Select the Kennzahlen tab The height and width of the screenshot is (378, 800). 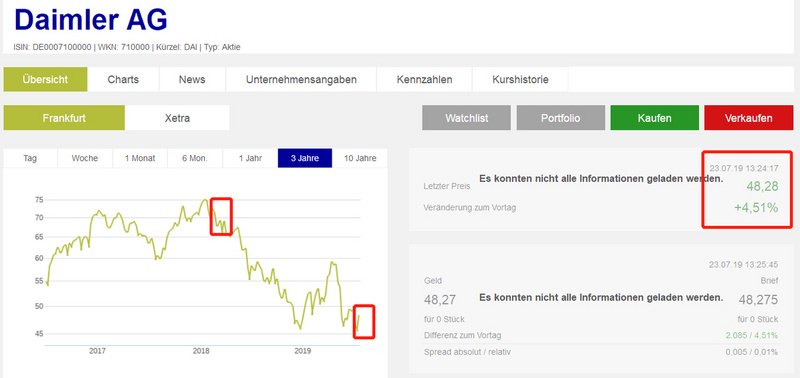pyautogui.click(x=424, y=80)
